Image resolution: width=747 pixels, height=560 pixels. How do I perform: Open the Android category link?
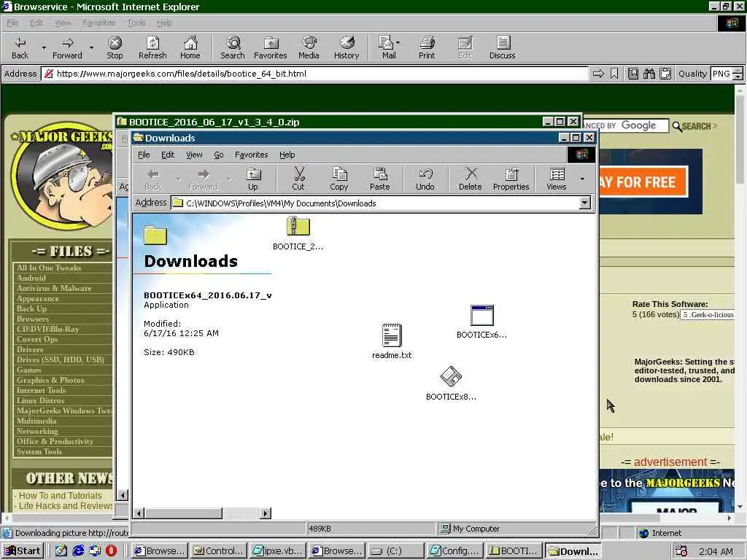click(31, 278)
